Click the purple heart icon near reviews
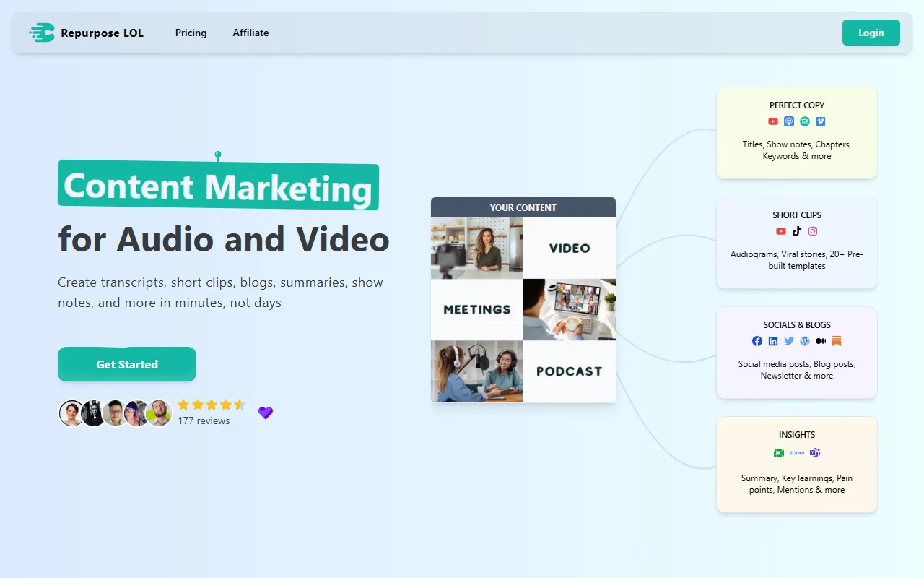This screenshot has width=924, height=578. point(266,413)
